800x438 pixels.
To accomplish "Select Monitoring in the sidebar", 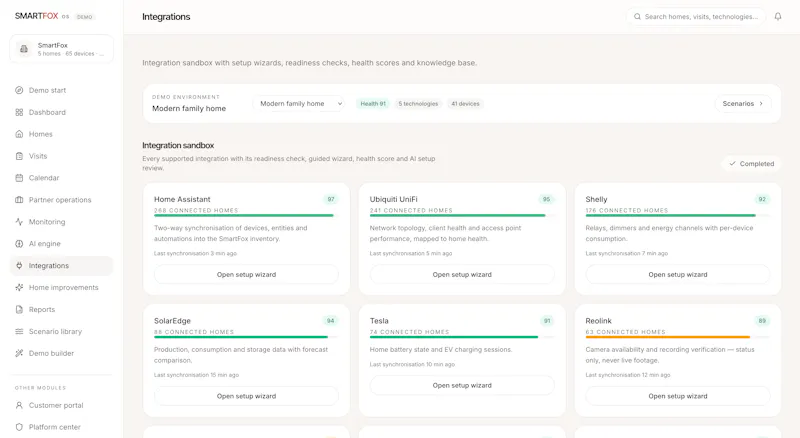I will pyautogui.click(x=61, y=222).
